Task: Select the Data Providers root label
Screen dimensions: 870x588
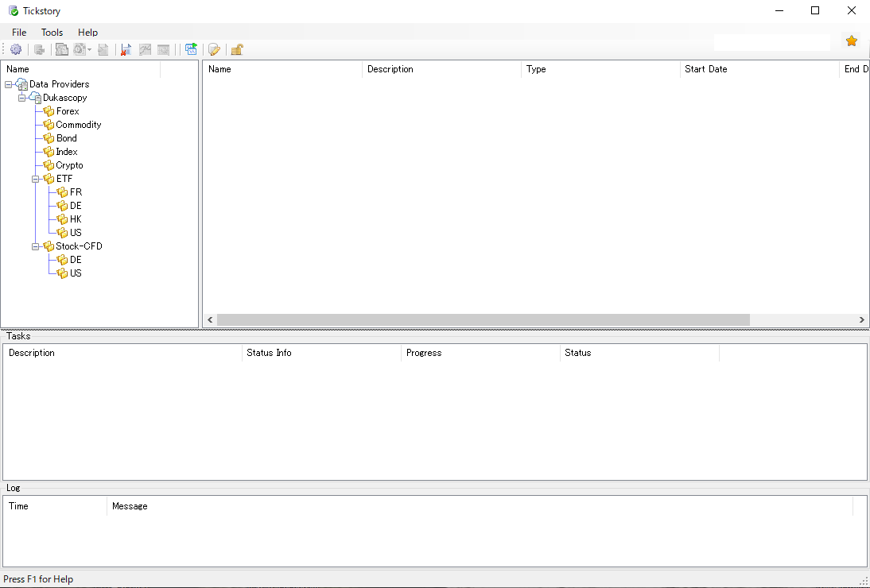Action: [60, 84]
